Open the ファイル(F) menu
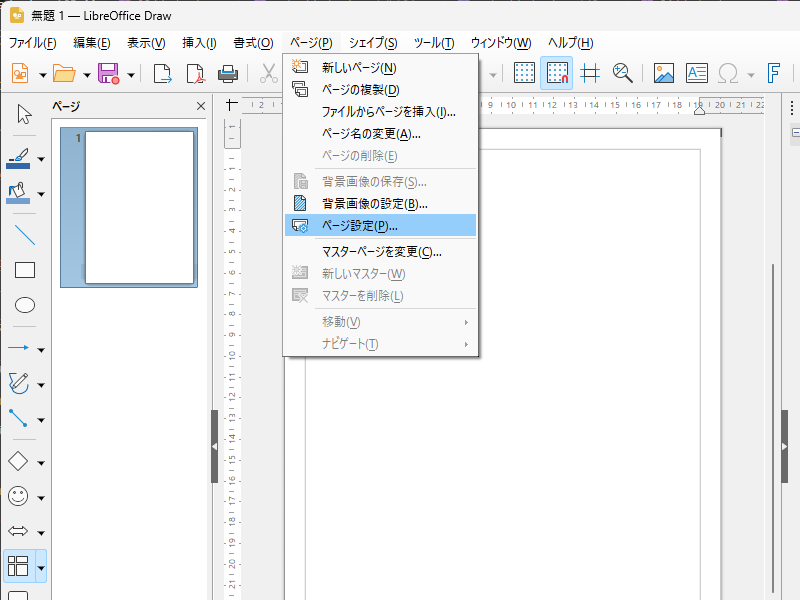The width and height of the screenshot is (800, 600). point(32,43)
